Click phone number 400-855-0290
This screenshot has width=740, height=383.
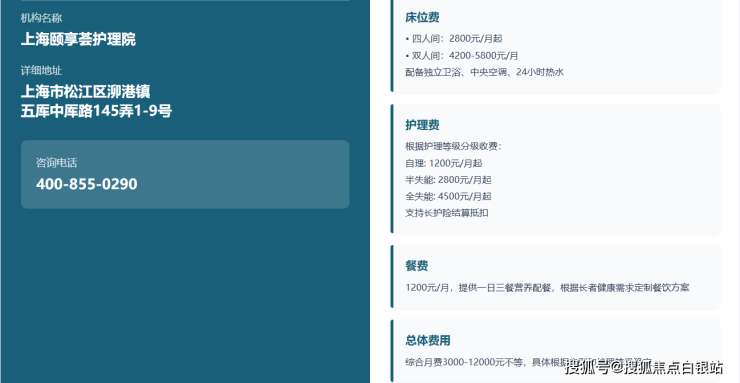pyautogui.click(x=87, y=184)
